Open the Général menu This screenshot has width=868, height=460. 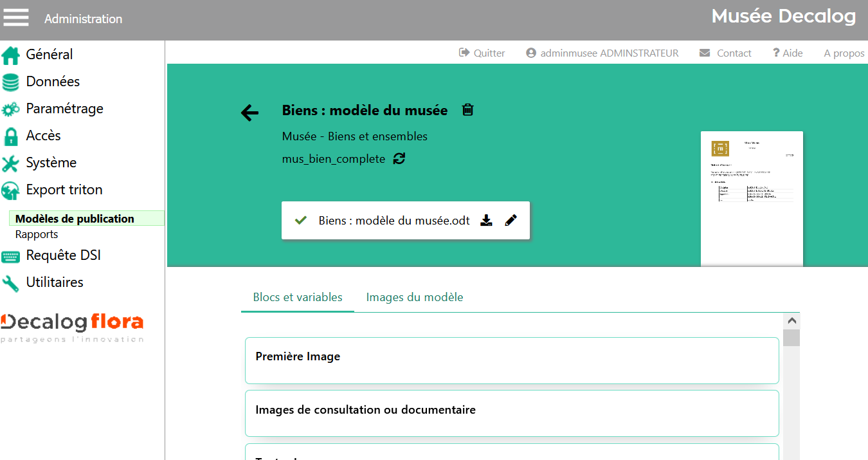pos(50,55)
